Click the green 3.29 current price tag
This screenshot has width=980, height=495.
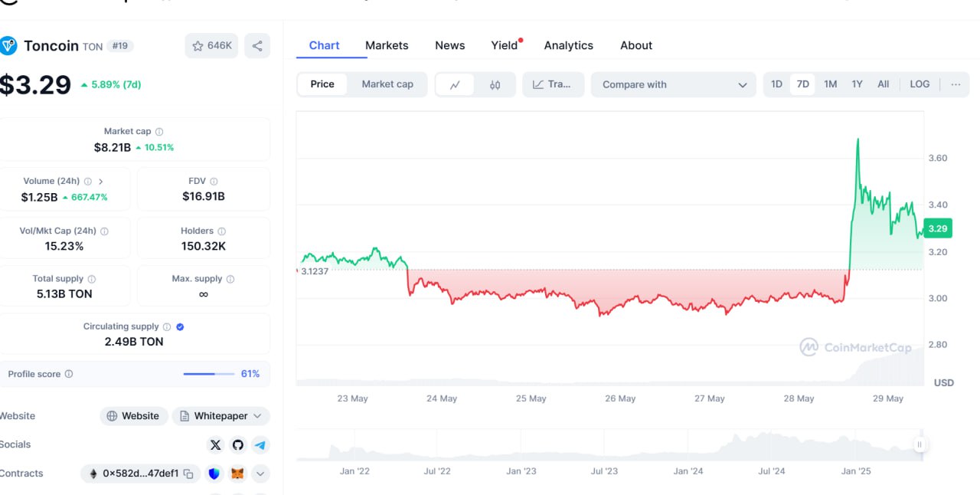[938, 228]
